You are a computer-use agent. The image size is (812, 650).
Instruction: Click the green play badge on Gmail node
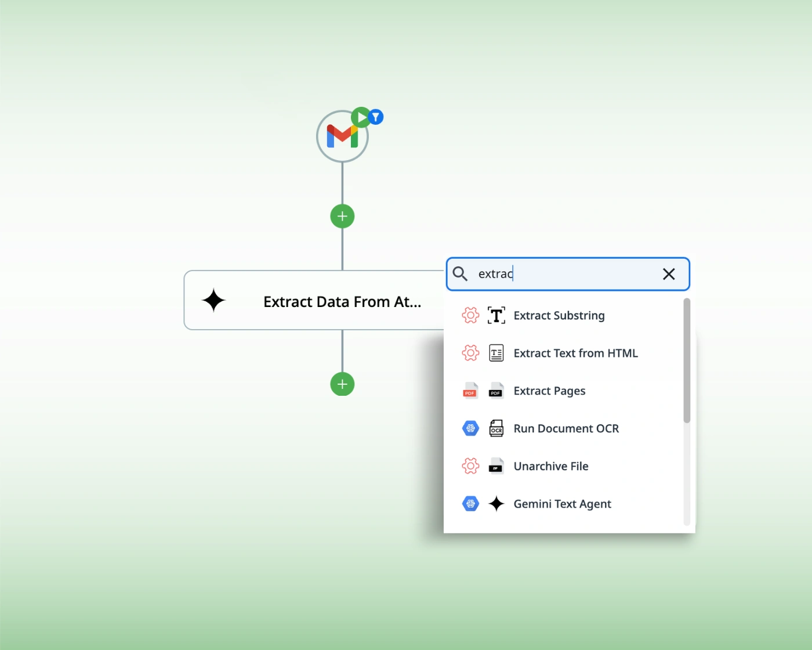tap(361, 117)
